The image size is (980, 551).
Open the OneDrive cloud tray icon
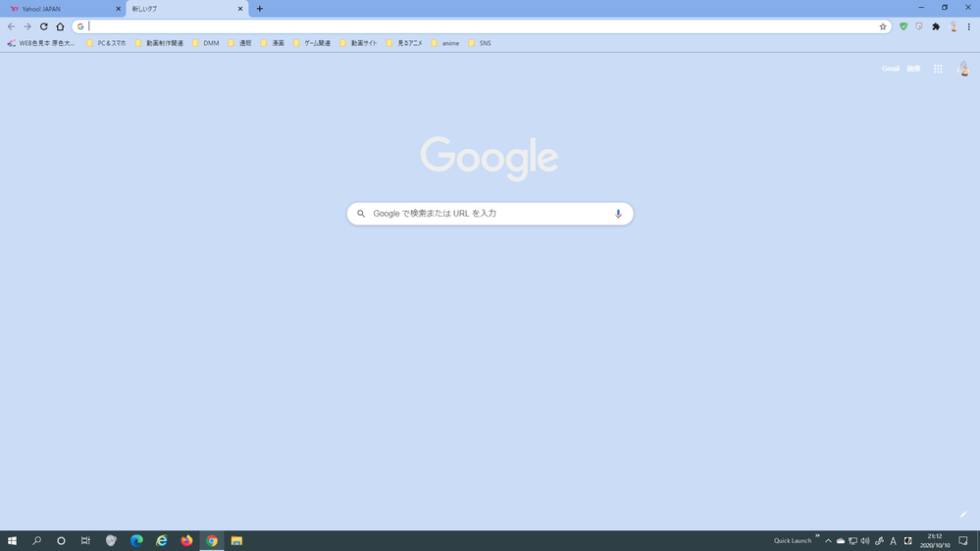841,541
